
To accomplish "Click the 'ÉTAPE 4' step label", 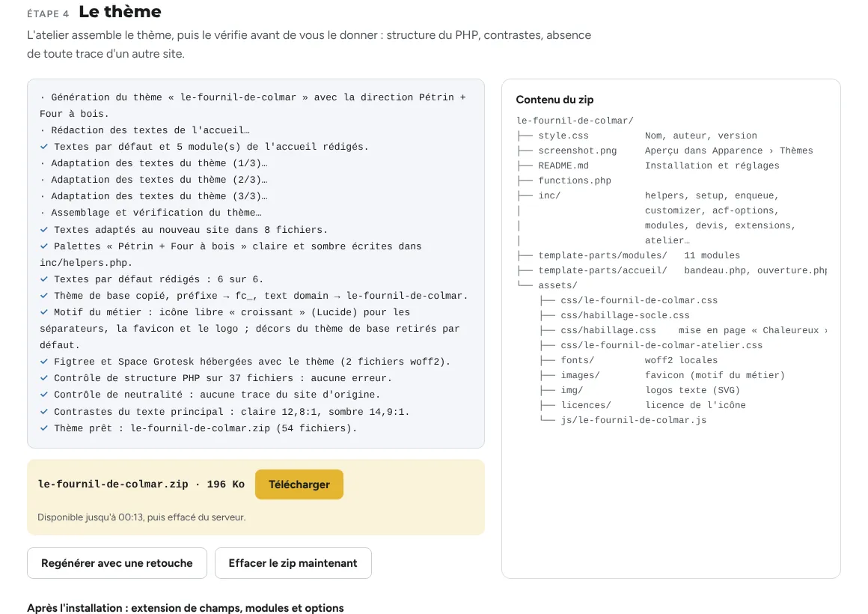I will pyautogui.click(x=48, y=14).
